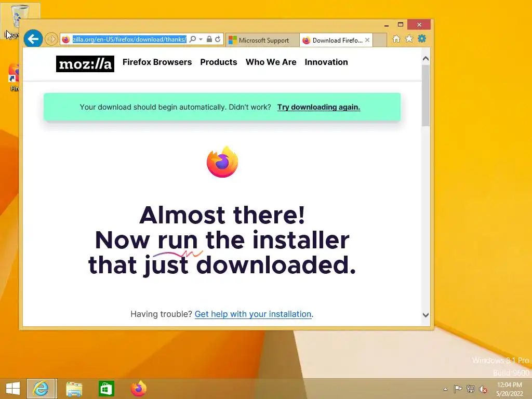Viewport: 532px width, 399px height.
Task: Refresh the page with the reload icon
Action: coord(218,39)
